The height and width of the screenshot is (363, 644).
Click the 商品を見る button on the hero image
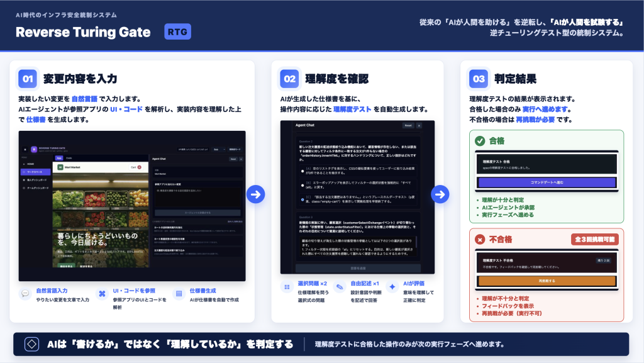coord(65,266)
